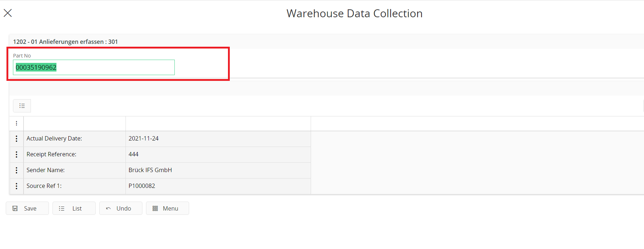Image resolution: width=644 pixels, height=249 pixels.
Task: Select the Brück IFS GmbH sender cell
Action: 218,170
